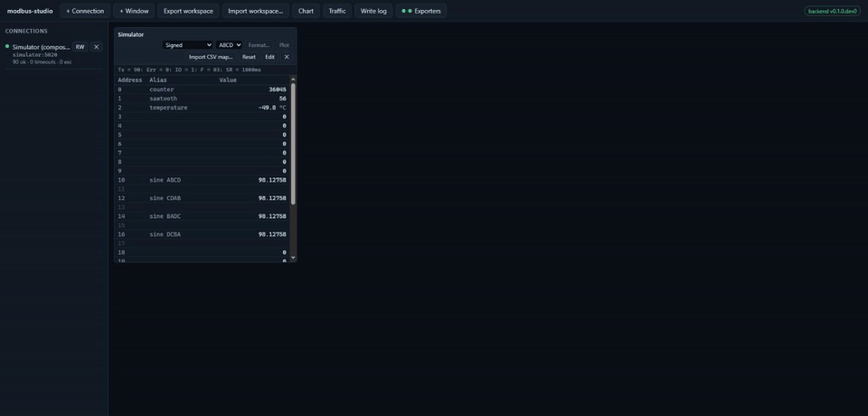Toggle the RW mode on the Simulator connection
The height and width of the screenshot is (416, 868).
point(80,47)
